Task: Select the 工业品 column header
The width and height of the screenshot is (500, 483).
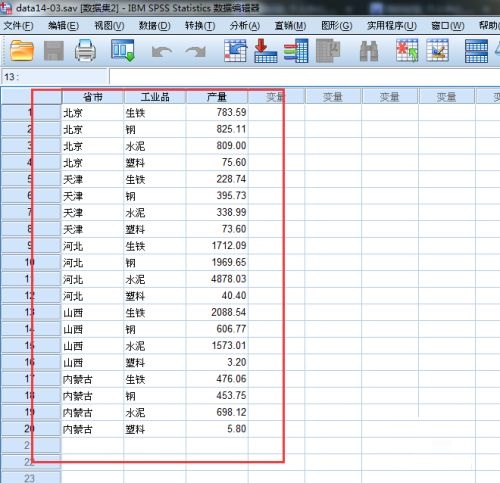Action: [x=155, y=97]
